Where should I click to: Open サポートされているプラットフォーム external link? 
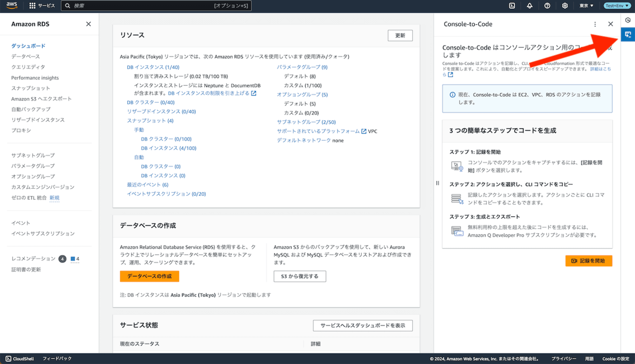pos(321,131)
